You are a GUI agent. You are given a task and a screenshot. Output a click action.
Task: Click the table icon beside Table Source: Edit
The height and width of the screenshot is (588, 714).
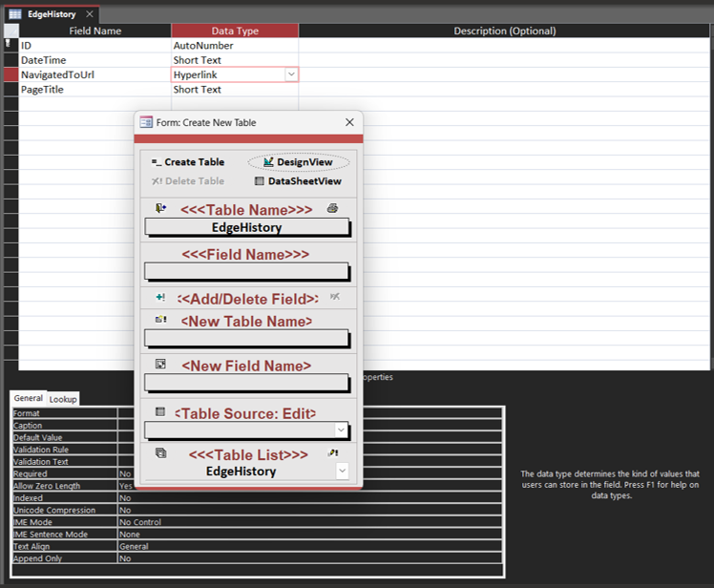(x=160, y=411)
